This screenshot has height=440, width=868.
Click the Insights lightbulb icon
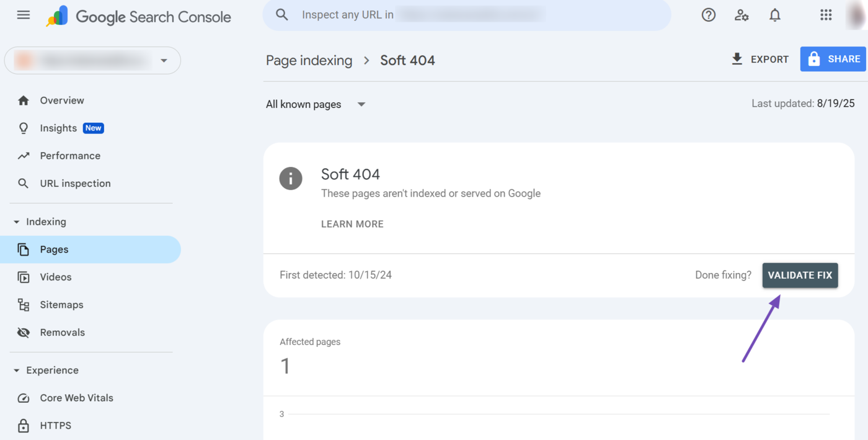coord(24,128)
